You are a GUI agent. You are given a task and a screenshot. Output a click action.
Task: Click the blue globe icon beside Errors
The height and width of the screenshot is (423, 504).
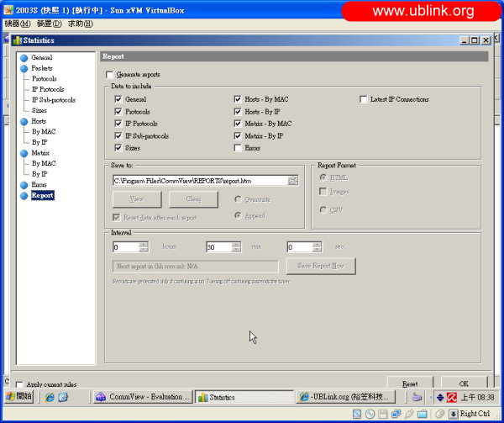click(x=24, y=184)
